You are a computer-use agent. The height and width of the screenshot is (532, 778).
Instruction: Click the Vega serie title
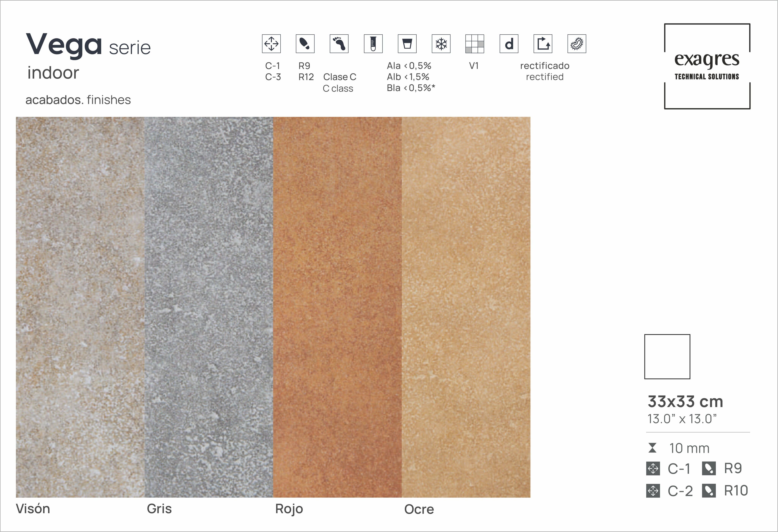(x=88, y=45)
